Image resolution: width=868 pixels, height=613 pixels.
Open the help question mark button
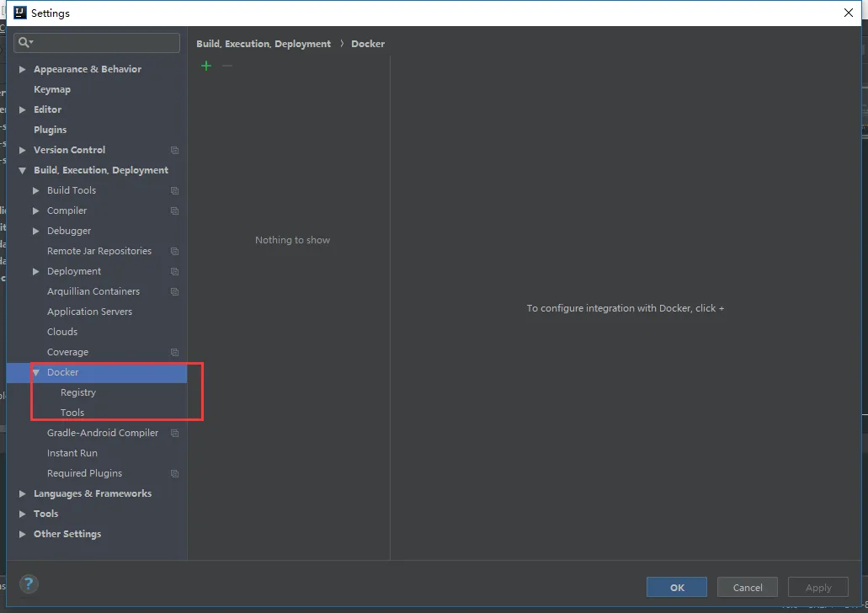tap(29, 584)
